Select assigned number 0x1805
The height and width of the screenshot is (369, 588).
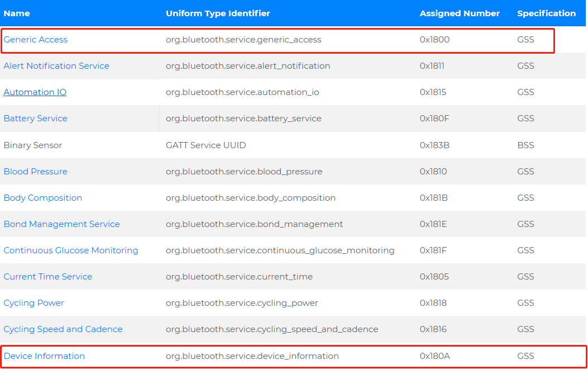(434, 277)
